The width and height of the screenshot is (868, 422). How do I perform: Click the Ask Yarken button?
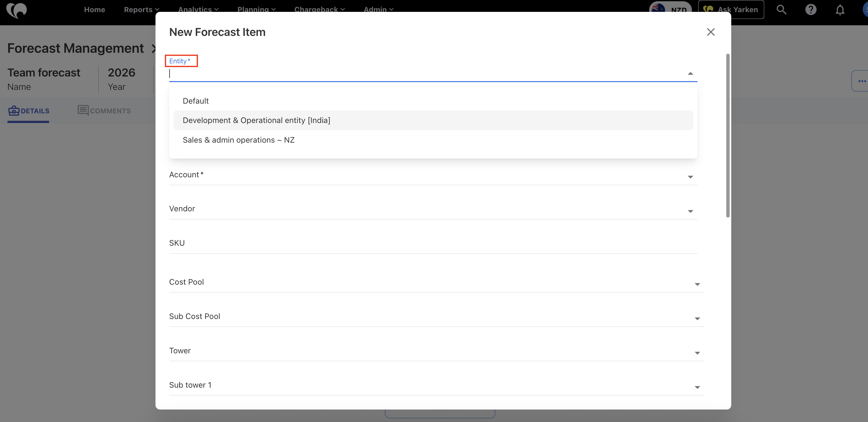tap(731, 10)
